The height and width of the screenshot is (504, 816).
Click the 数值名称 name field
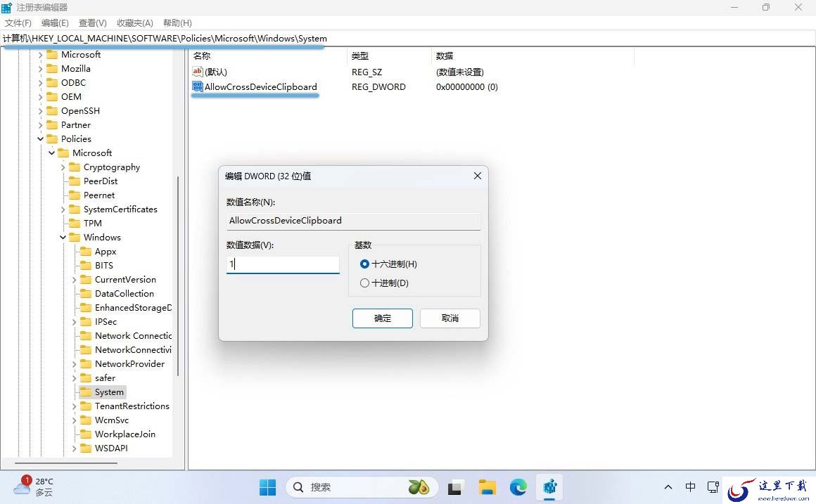[353, 221]
